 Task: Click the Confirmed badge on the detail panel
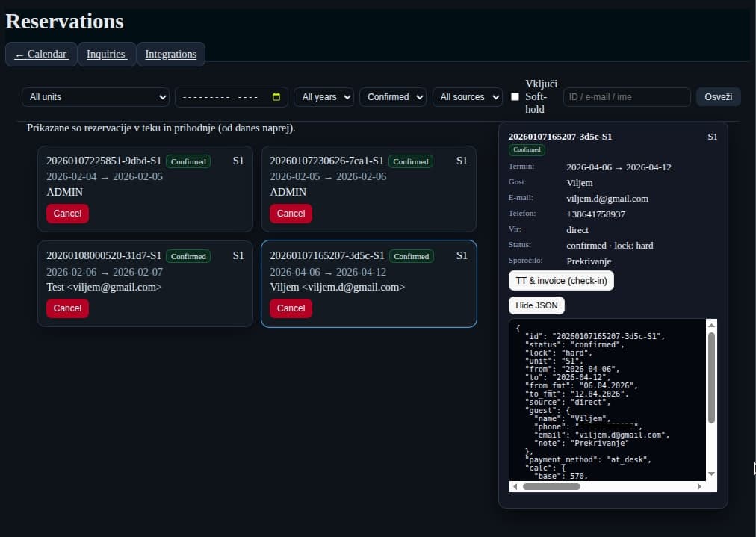click(527, 149)
